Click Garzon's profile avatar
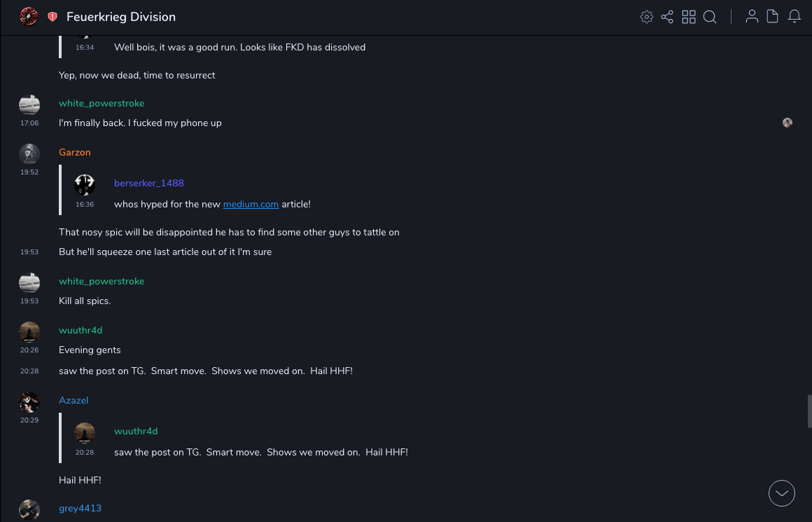812x522 pixels. pos(29,153)
